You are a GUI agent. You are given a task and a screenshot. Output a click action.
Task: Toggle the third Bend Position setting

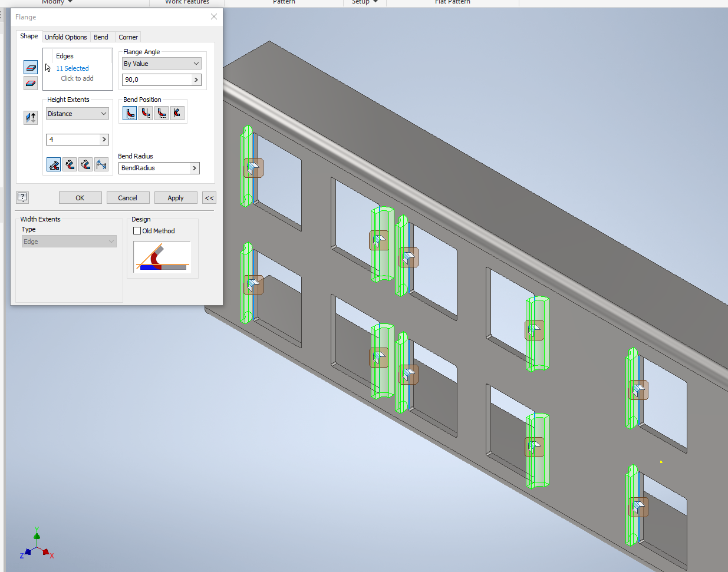click(x=161, y=113)
